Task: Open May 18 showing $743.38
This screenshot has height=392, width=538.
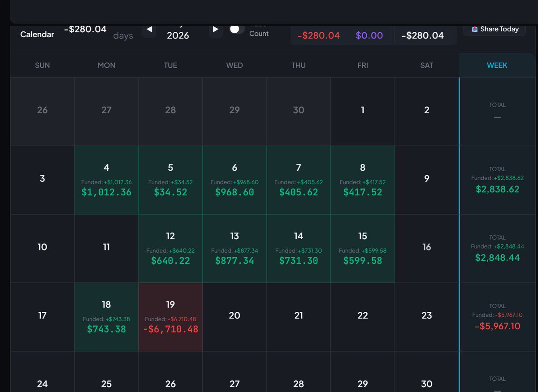Action: [106, 317]
